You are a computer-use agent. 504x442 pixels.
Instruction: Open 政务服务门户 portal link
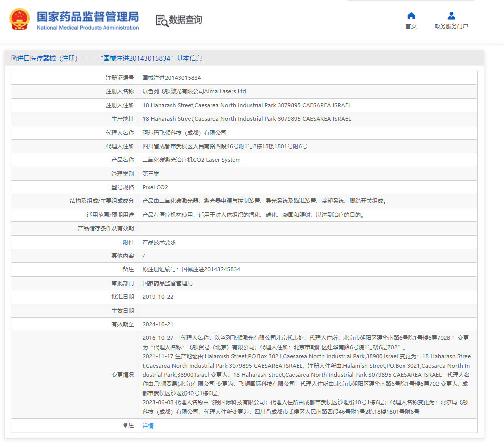(x=451, y=26)
